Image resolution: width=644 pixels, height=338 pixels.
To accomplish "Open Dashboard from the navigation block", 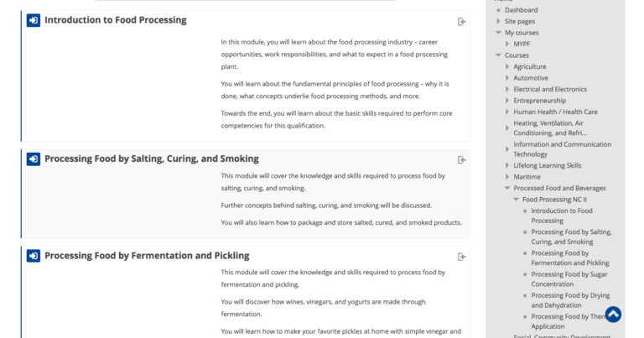I will point(521,10).
